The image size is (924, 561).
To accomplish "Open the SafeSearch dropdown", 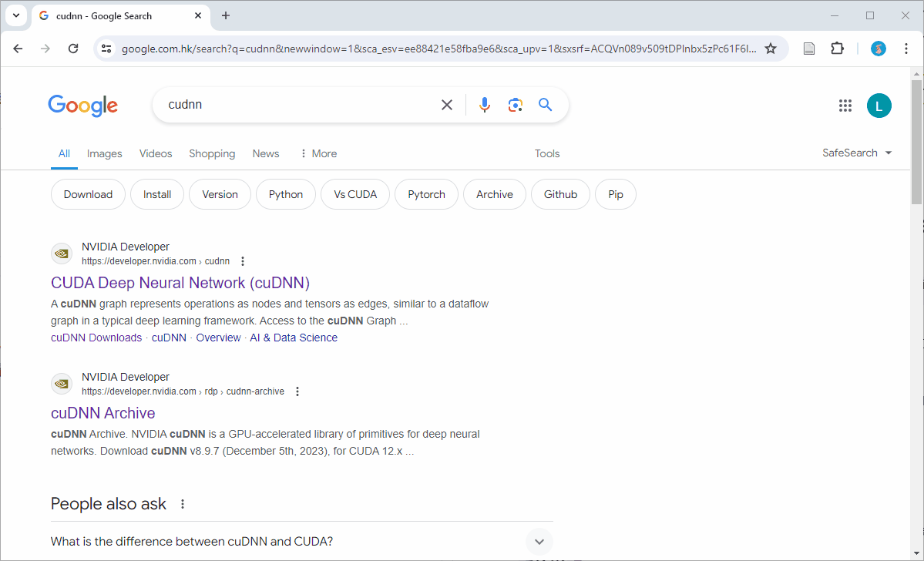I will point(856,153).
